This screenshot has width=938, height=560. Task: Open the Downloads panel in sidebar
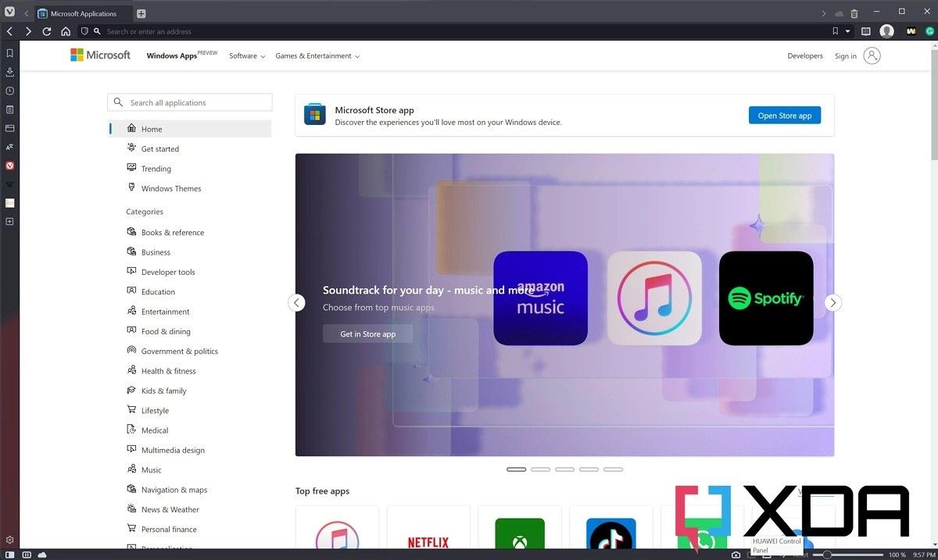pyautogui.click(x=10, y=72)
